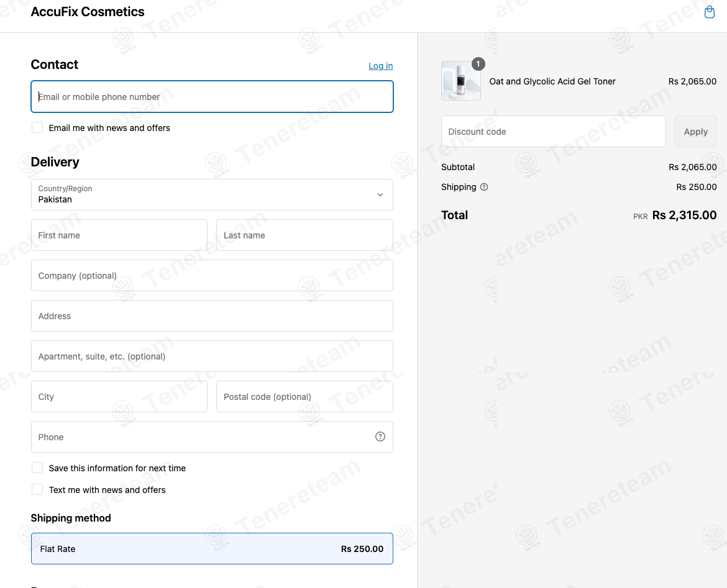The height and width of the screenshot is (588, 727).
Task: Click the AccuFix Cosmetics store title
Action: pyautogui.click(x=88, y=12)
